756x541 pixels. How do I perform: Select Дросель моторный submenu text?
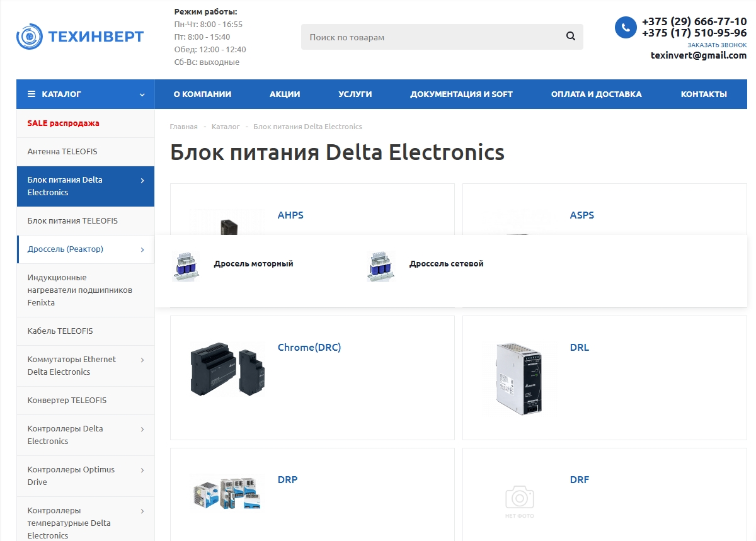click(253, 264)
